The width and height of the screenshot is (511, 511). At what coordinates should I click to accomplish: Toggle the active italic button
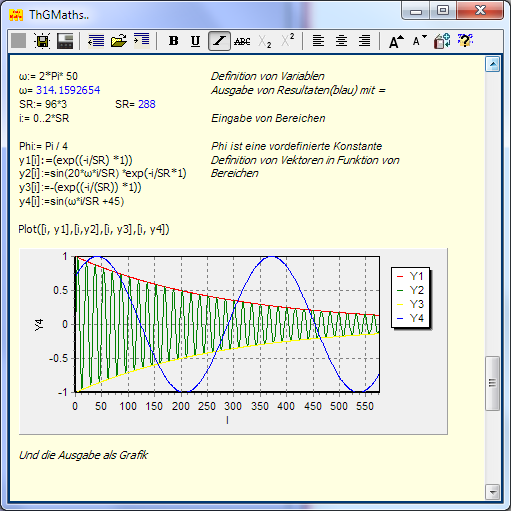(219, 41)
